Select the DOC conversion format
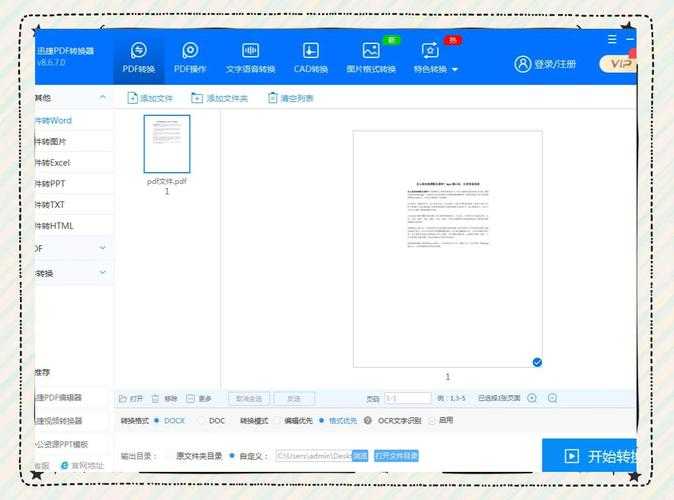Screen dimensions: 674x500 (201, 421)
